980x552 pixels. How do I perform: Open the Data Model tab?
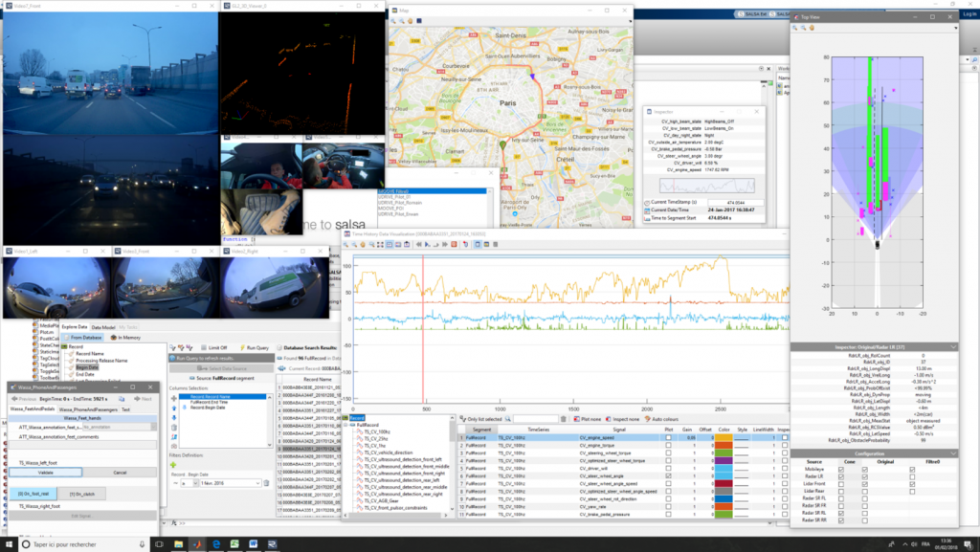(103, 326)
